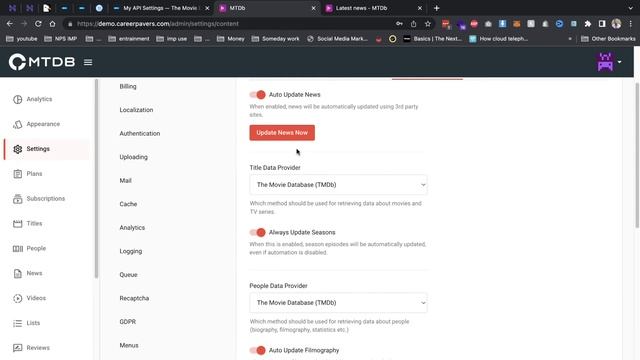The image size is (640, 360).
Task: Open the Someday work bookmark folder
Action: 276,39
